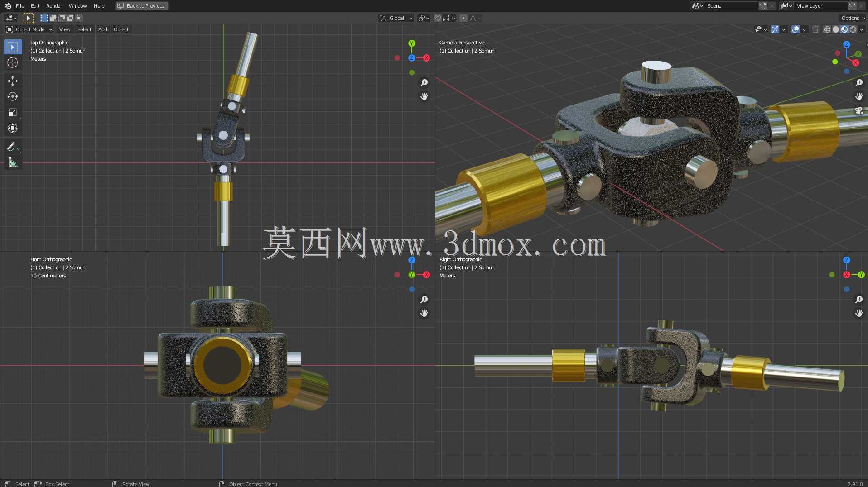
Task: Open the view layer browse dropdown
Action: 787,6
